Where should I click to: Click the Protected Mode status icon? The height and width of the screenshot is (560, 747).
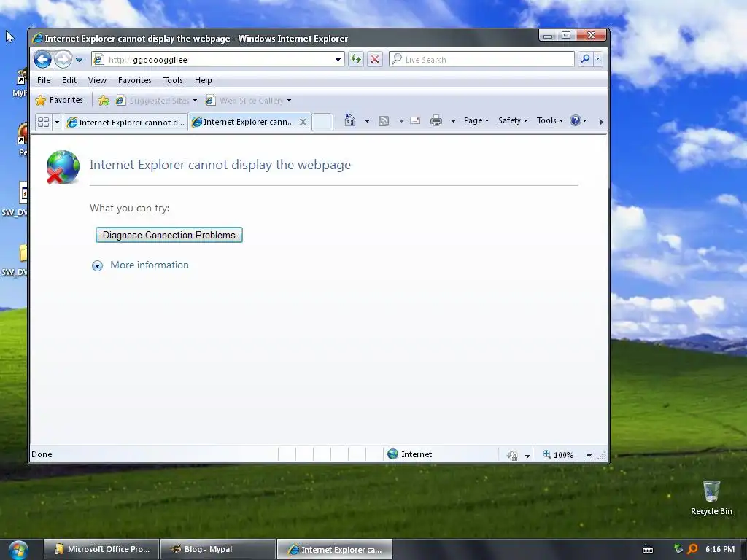click(512, 455)
